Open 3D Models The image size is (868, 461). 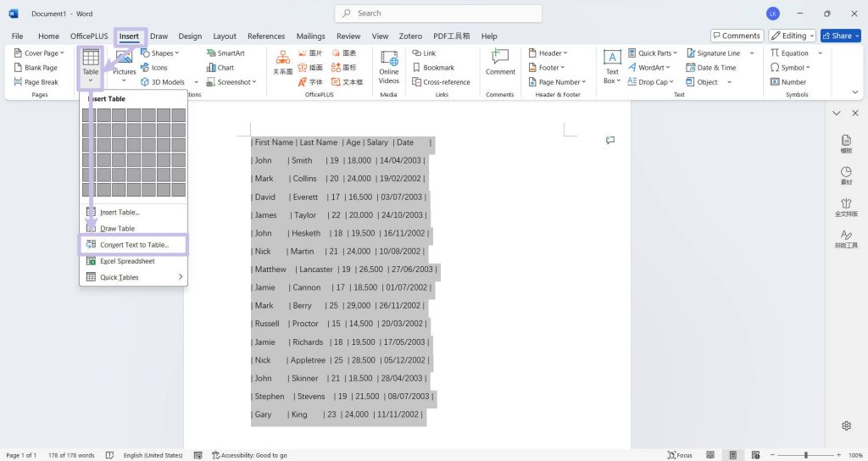tap(169, 82)
